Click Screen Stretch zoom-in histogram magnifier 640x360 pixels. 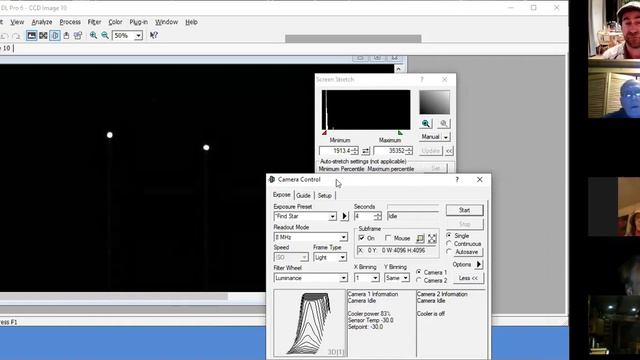[426, 123]
